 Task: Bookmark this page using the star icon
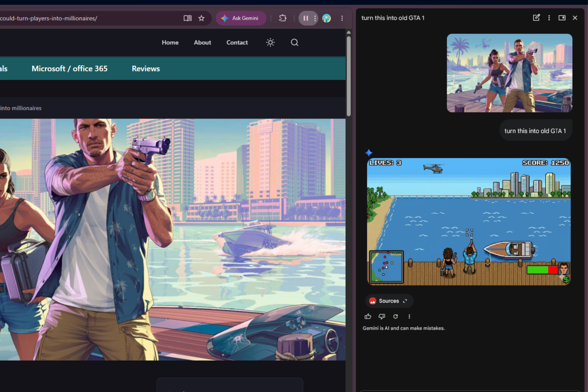pos(202,18)
